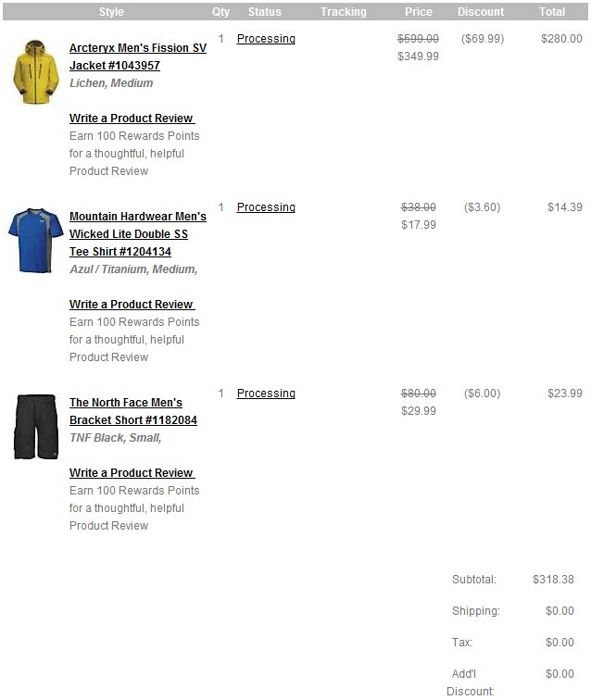Screen dimensions: 591x700
Task: Write a Product Review for the Arcteryx jacket
Action: (x=132, y=119)
